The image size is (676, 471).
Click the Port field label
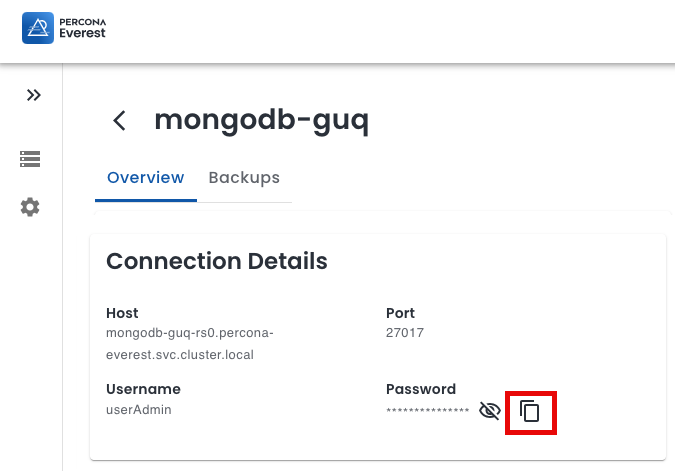coord(400,313)
